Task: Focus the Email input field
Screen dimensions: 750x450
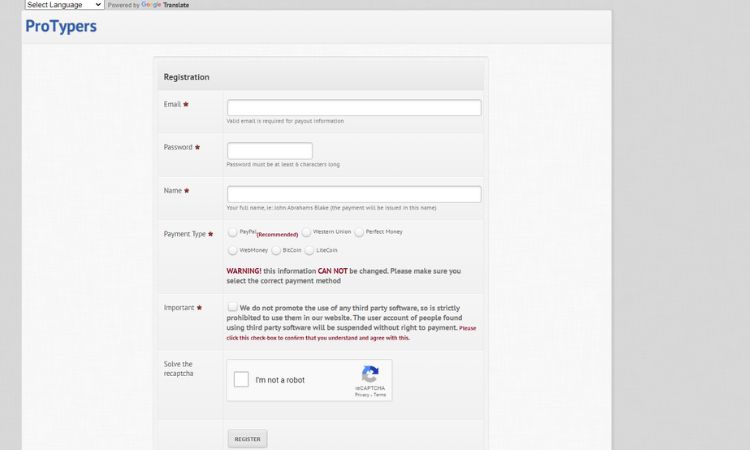Action: click(354, 108)
